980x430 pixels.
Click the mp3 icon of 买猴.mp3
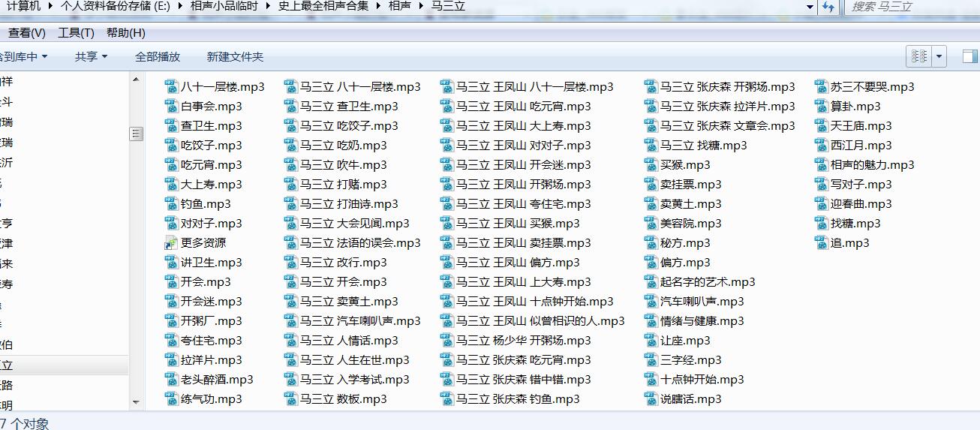(x=651, y=164)
